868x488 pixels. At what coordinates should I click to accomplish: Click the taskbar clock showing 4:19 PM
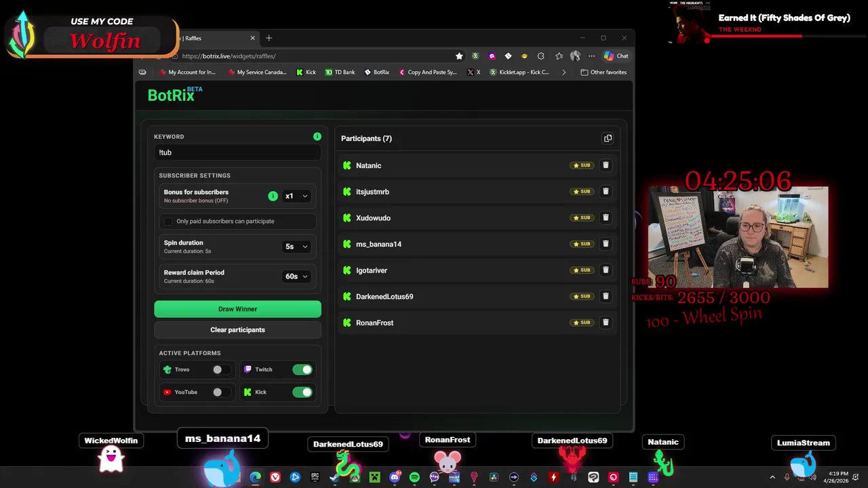pos(835,477)
